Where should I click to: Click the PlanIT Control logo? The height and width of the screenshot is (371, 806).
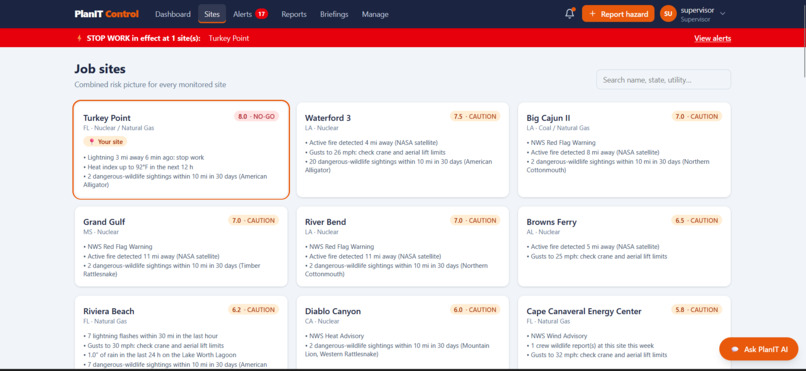click(106, 14)
